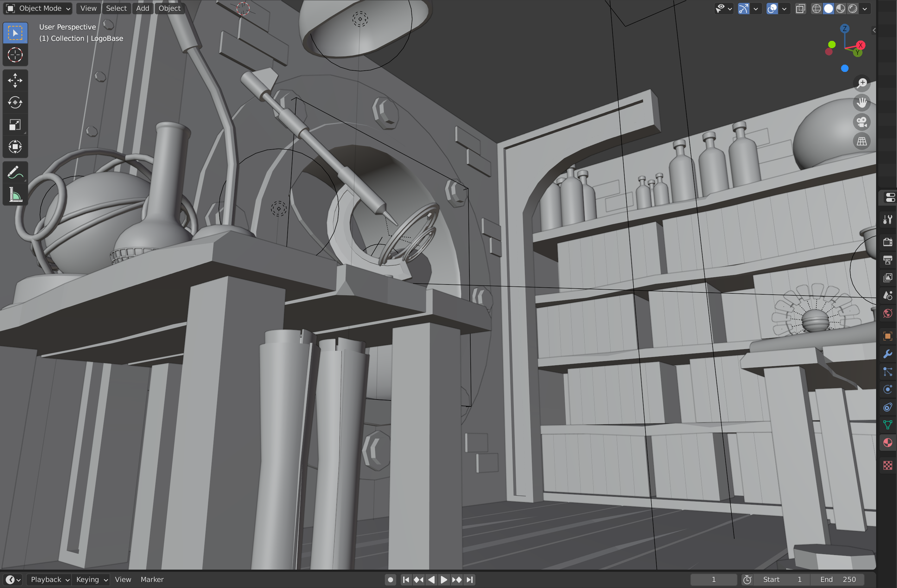The image size is (897, 588).
Task: Open the Object Data green triangle tab
Action: click(x=887, y=425)
